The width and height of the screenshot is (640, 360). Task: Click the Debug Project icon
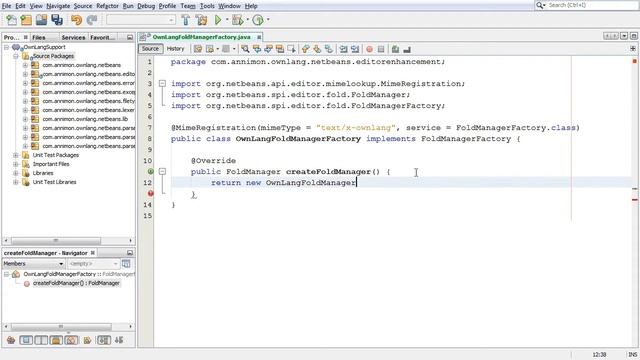point(237,20)
